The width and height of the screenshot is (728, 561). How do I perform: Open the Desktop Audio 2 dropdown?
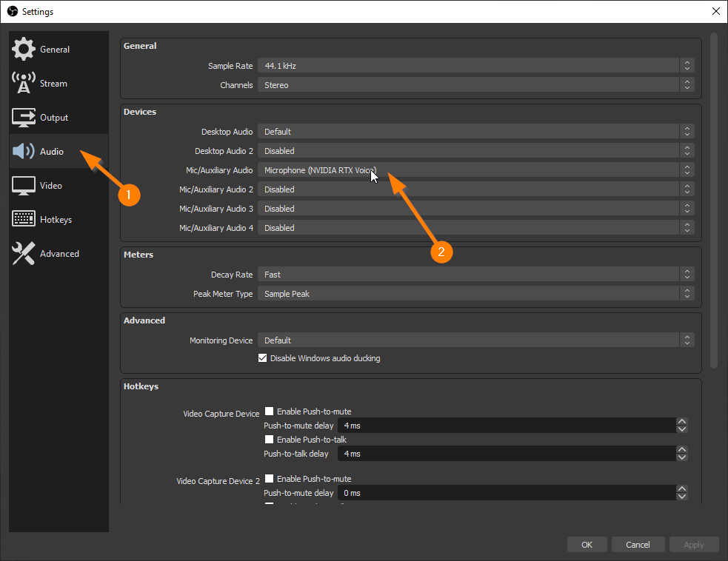point(476,151)
